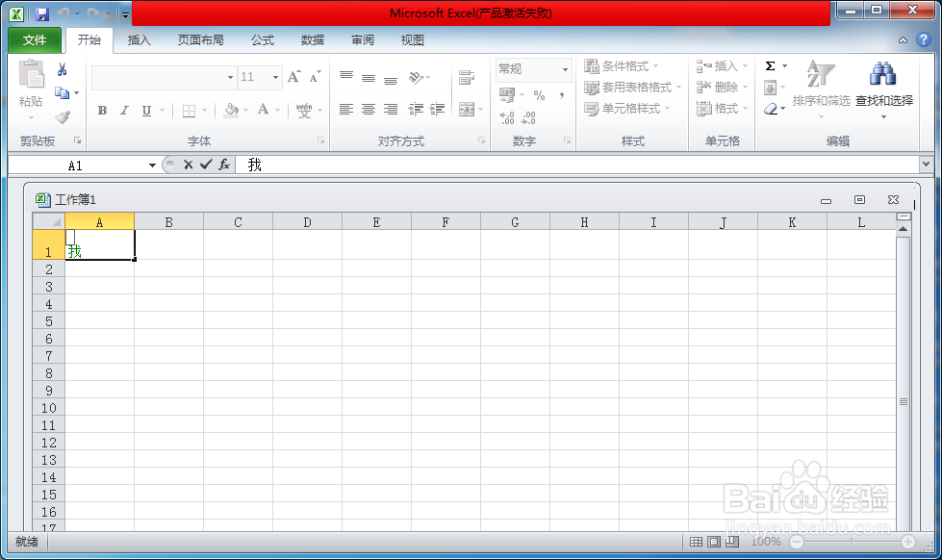Click the AutoSum sigma icon

point(770,66)
